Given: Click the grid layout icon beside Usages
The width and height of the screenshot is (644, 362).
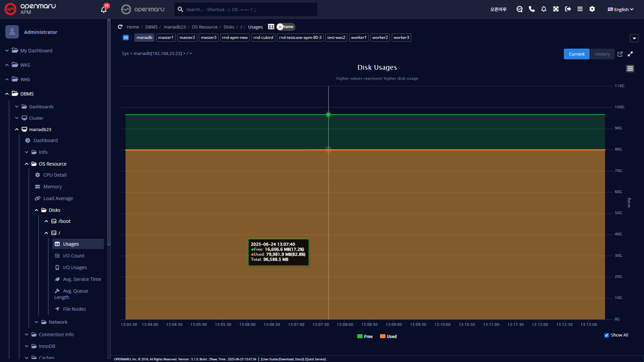Looking at the screenshot, I should (271, 27).
